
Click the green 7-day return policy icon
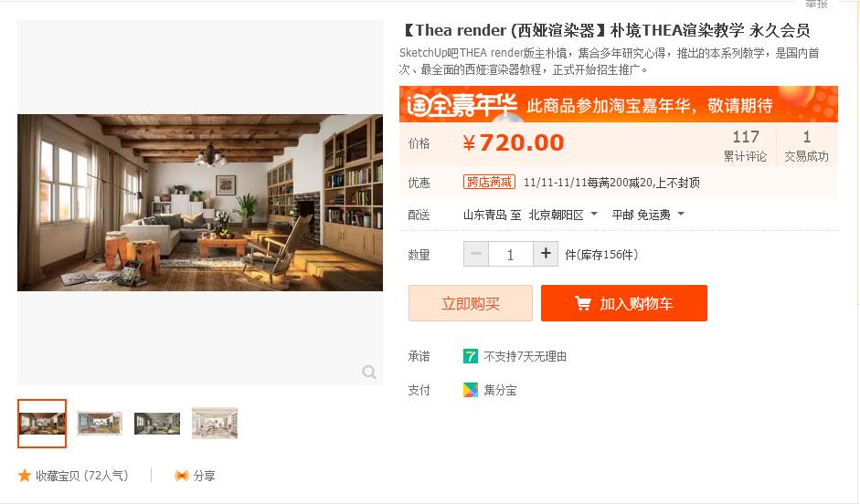[x=470, y=356]
